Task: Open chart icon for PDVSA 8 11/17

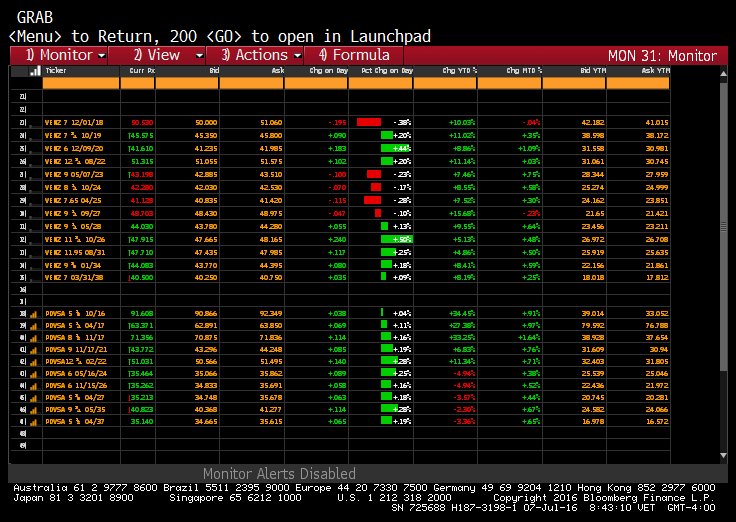Action: pyautogui.click(x=33, y=338)
